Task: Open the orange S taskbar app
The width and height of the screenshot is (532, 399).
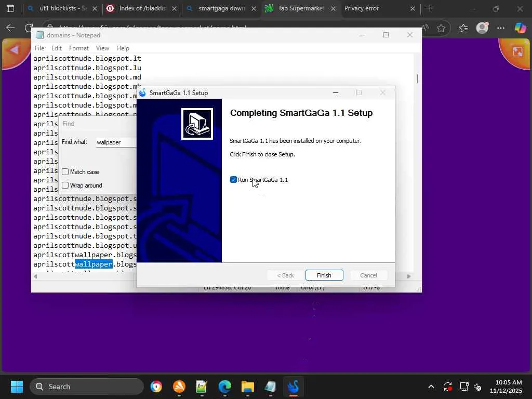Action: coord(179,387)
